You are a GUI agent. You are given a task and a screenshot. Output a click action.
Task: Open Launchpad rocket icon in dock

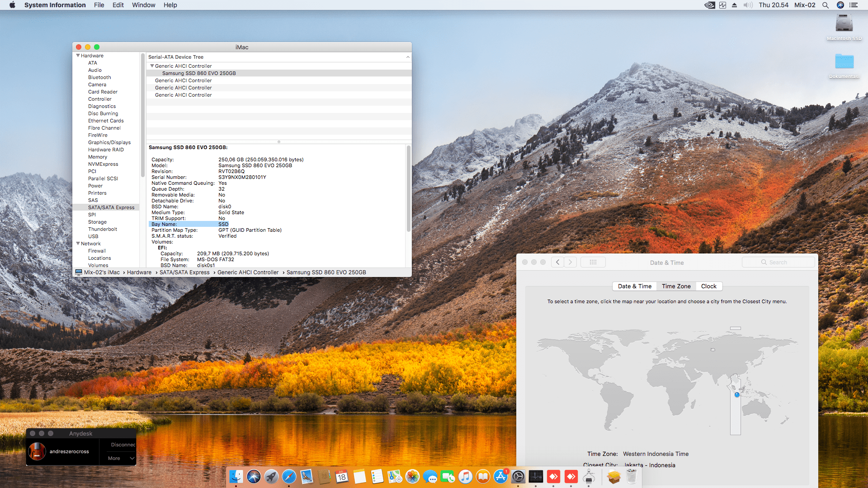[x=271, y=476]
